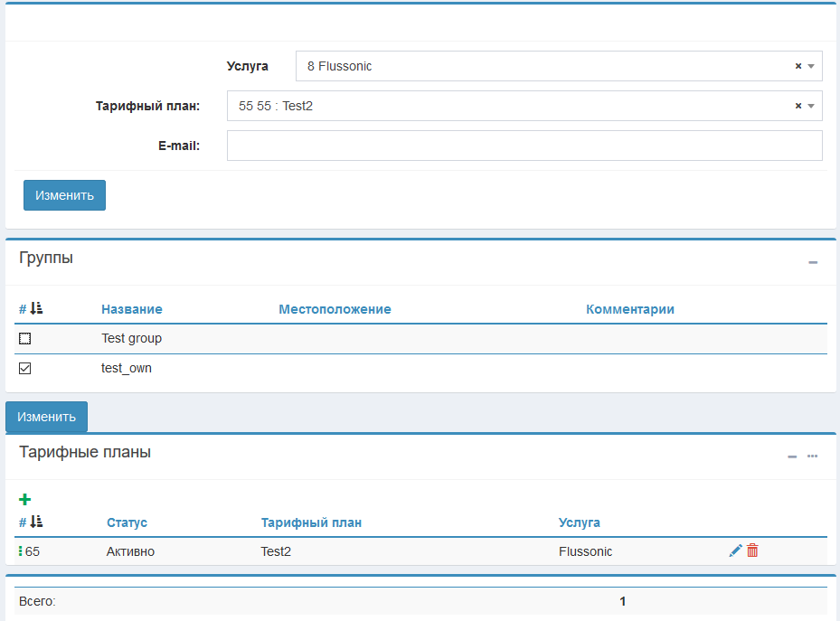Screen dimensions: 840x621
Task: Sort tariff plans by Статус column
Action: (x=127, y=522)
